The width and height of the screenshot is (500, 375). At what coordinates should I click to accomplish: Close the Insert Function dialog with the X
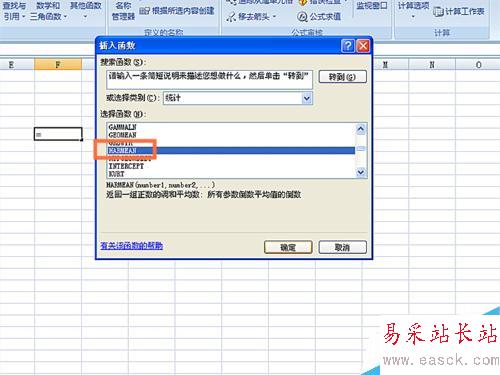[x=363, y=46]
